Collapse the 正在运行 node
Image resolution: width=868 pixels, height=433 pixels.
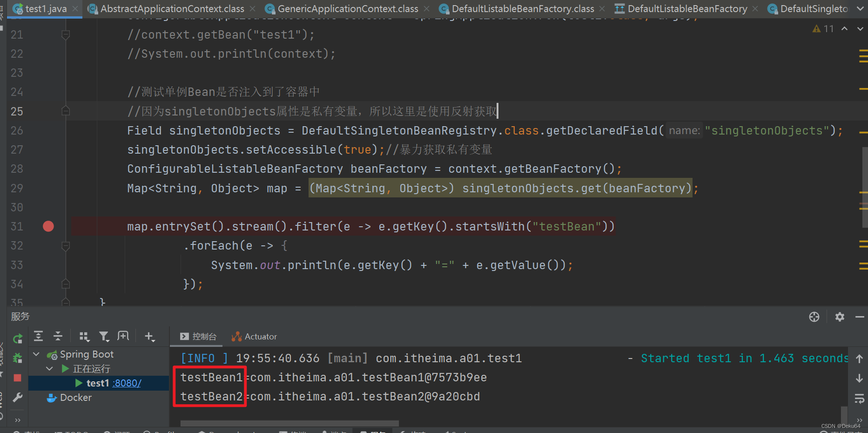(x=50, y=368)
